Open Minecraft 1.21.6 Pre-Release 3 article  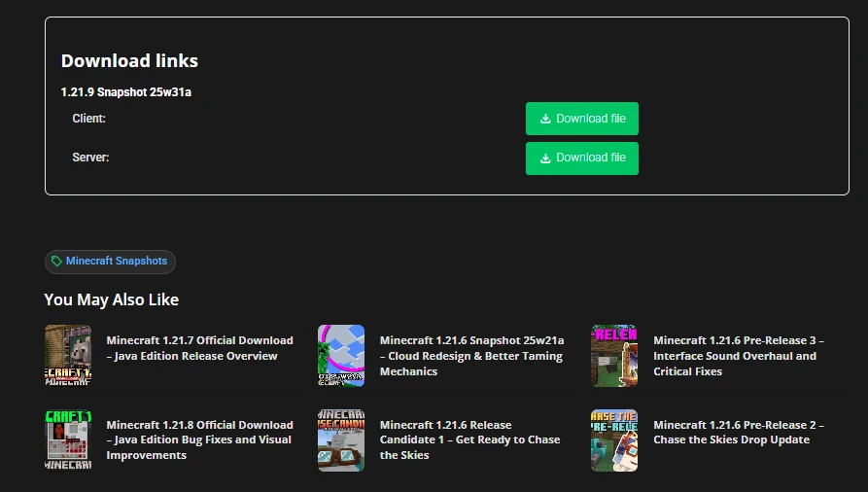tap(739, 356)
